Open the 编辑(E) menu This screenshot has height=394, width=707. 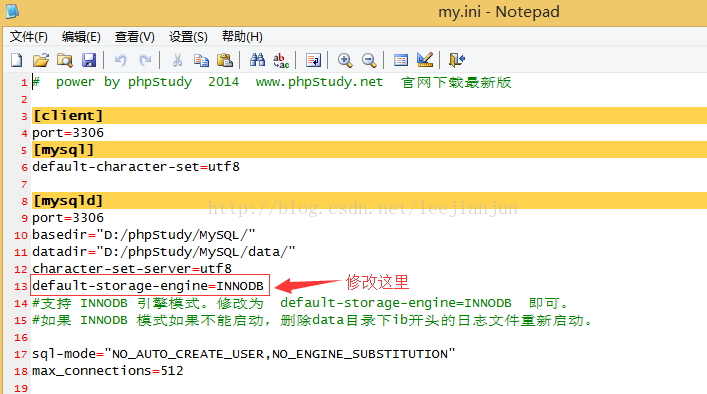81,37
